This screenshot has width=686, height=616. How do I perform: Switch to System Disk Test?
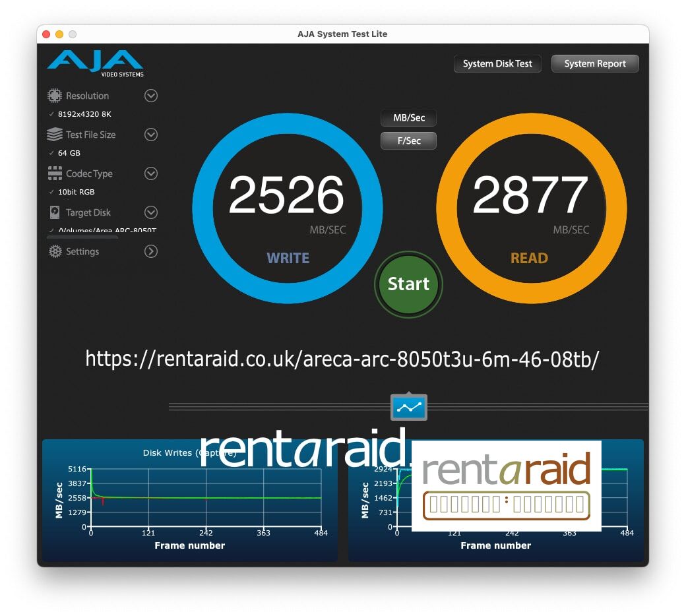coord(497,63)
